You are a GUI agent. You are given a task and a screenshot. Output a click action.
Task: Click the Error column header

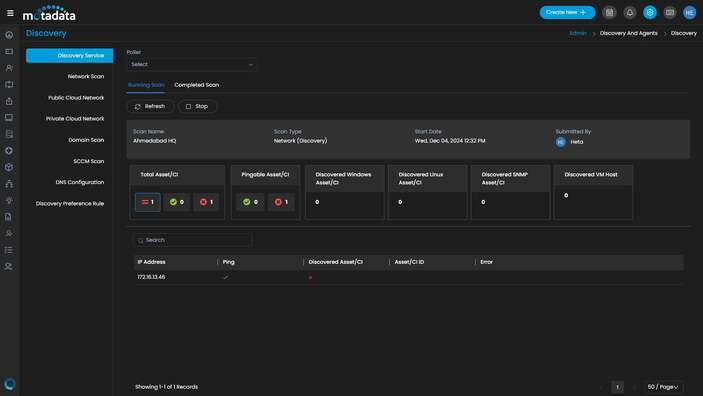pos(486,262)
